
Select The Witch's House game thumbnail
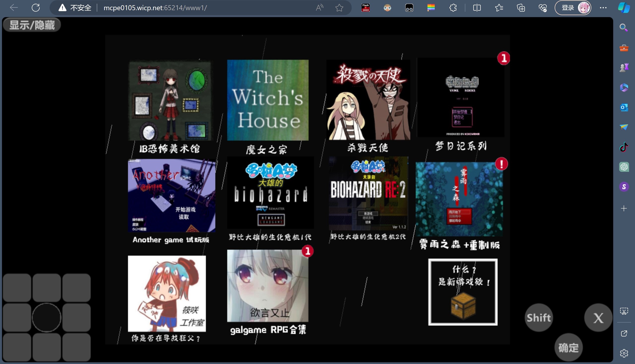(268, 100)
